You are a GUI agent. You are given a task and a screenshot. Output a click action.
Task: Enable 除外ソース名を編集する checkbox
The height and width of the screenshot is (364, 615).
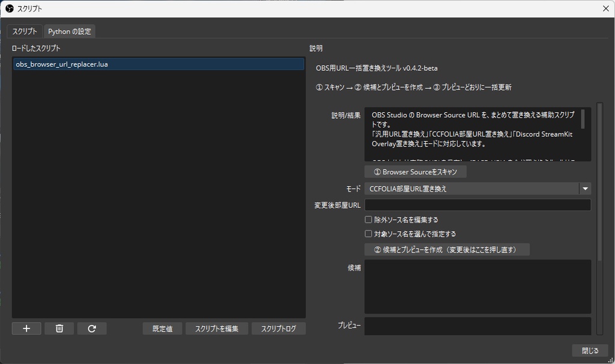(x=368, y=220)
